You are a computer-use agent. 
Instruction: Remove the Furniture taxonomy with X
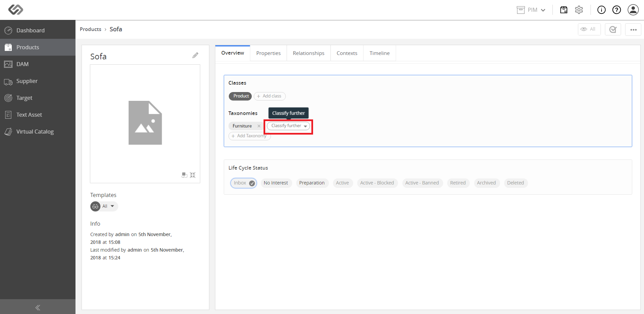259,126
